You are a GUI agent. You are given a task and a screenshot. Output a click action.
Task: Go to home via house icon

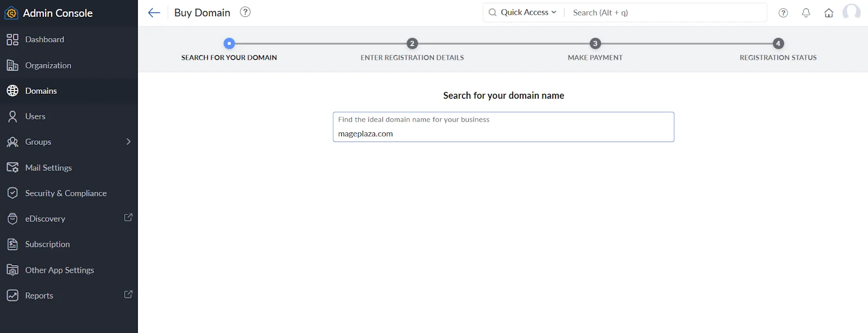[x=829, y=13]
